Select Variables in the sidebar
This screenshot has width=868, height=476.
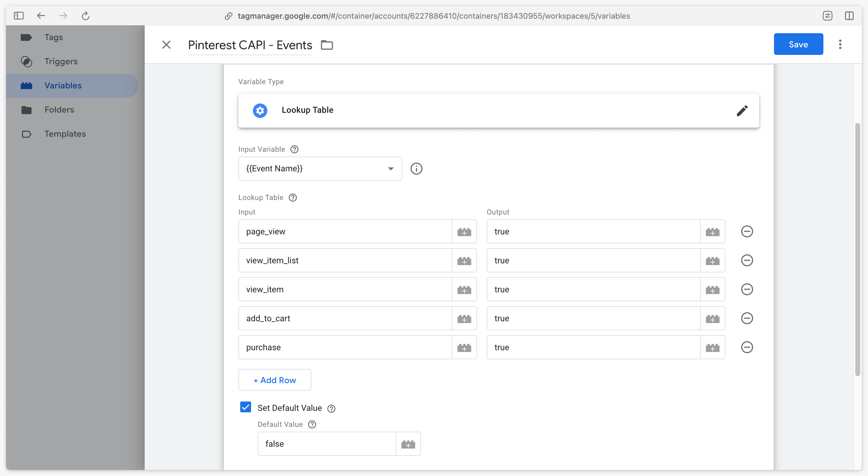72,86
